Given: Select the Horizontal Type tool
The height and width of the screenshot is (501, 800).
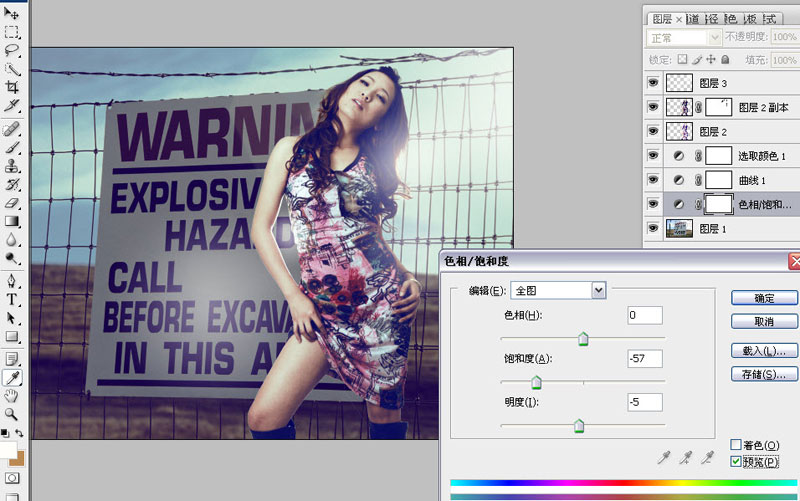Looking at the screenshot, I should 11,299.
